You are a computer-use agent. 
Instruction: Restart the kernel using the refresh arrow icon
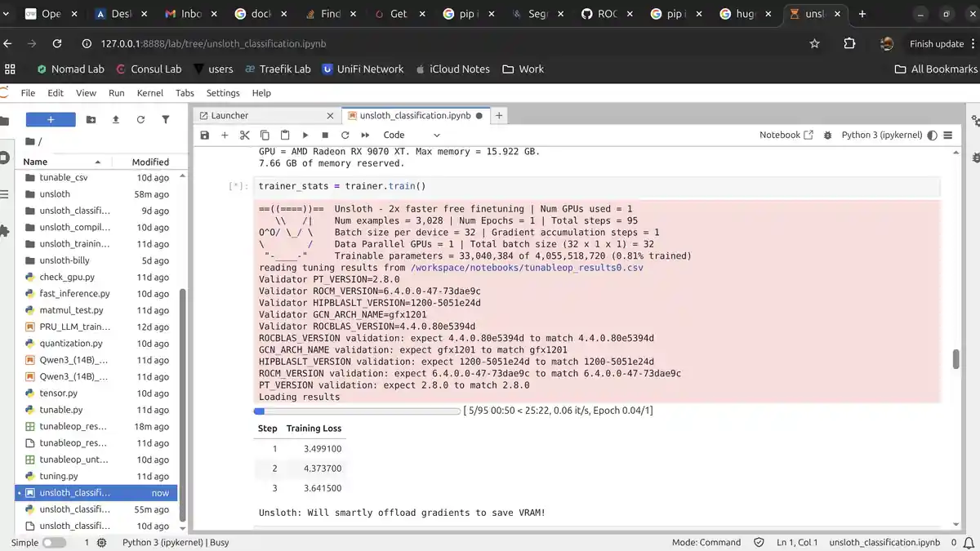pos(345,135)
